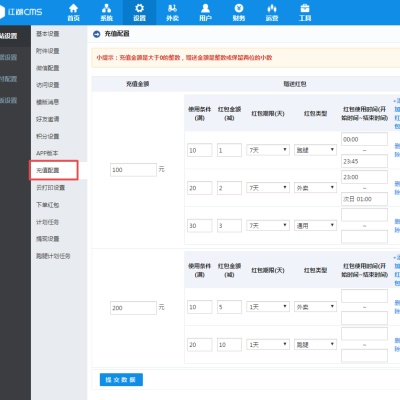Screen dimensions: 400x400
Task: Click the 红旗CMS logo
Action: coord(21,12)
